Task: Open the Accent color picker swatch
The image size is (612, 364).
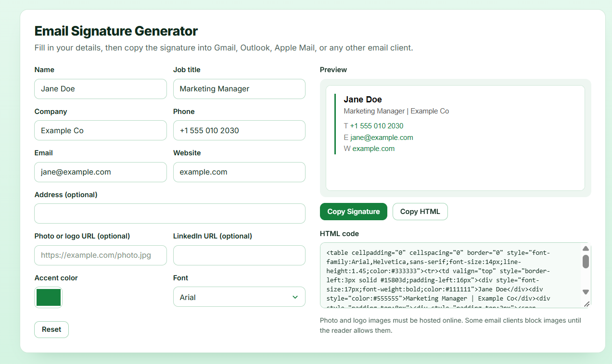Action: click(x=49, y=297)
